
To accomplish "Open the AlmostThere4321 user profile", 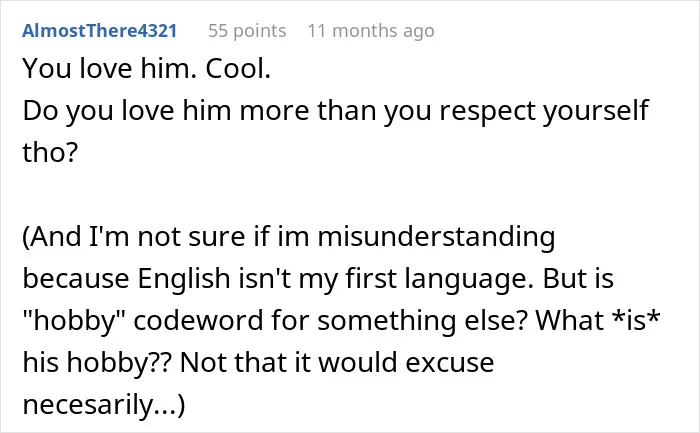I will coord(100,31).
